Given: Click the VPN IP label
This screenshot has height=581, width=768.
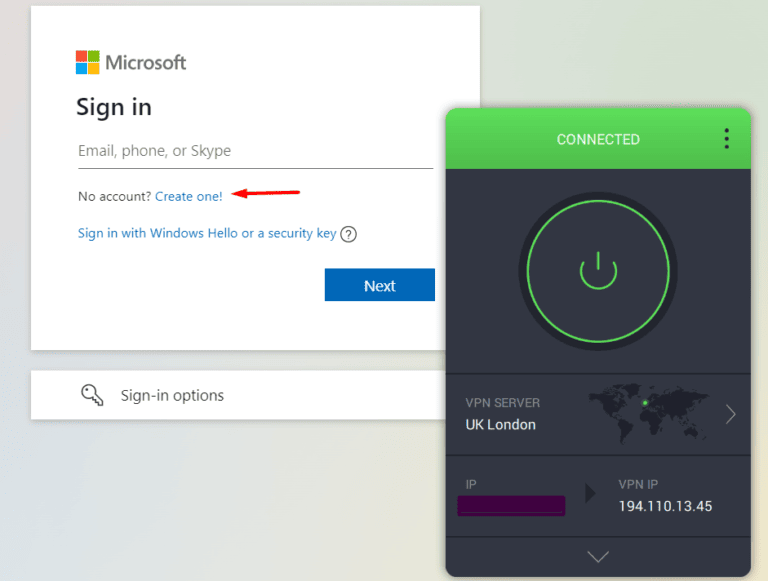Looking at the screenshot, I should click(x=638, y=484).
